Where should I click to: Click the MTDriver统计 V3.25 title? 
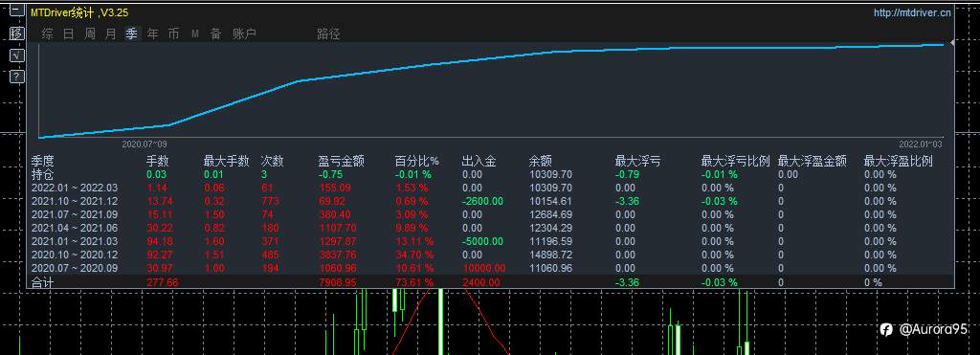pyautogui.click(x=79, y=11)
